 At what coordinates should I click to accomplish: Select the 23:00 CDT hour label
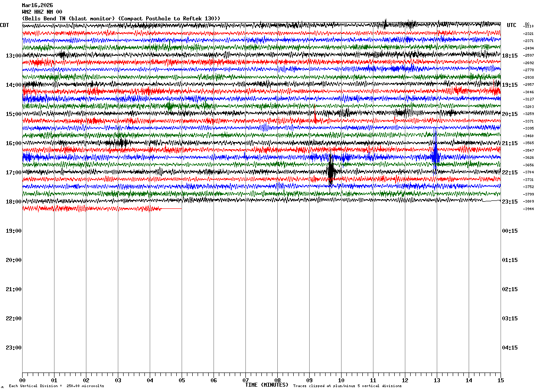13,348
